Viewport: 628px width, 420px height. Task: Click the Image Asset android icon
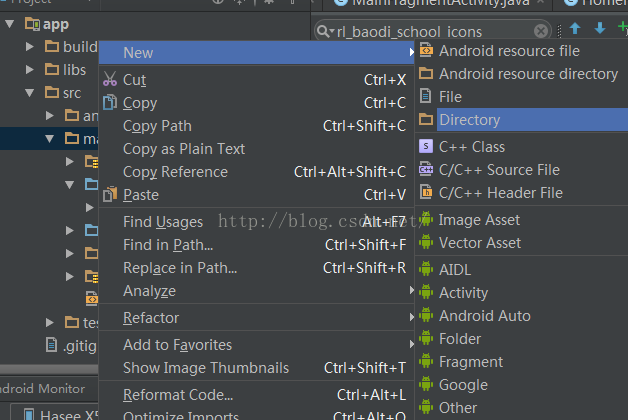[426, 220]
